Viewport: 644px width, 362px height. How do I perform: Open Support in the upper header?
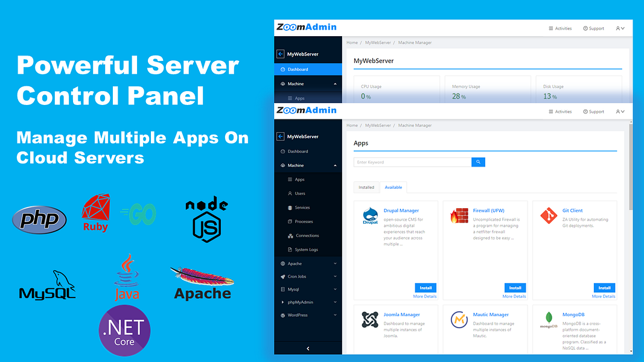click(593, 29)
